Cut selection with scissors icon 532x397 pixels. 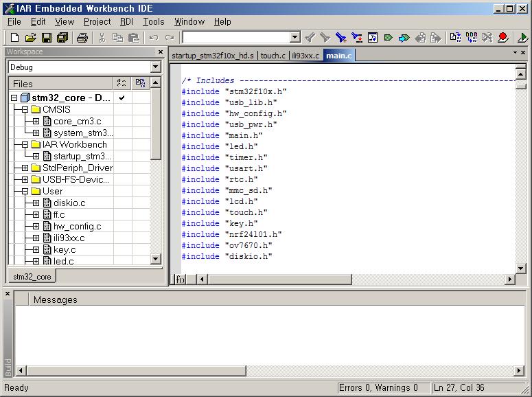[x=102, y=37]
